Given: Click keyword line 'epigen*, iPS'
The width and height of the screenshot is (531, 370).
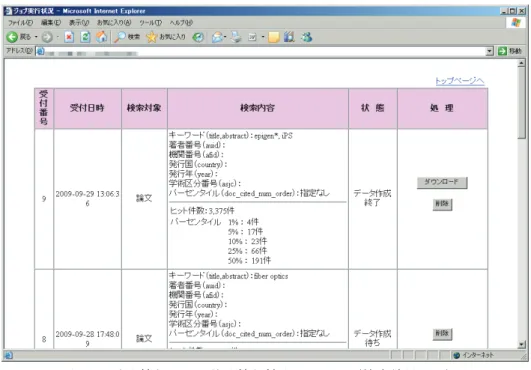Looking at the screenshot, I should [x=231, y=136].
